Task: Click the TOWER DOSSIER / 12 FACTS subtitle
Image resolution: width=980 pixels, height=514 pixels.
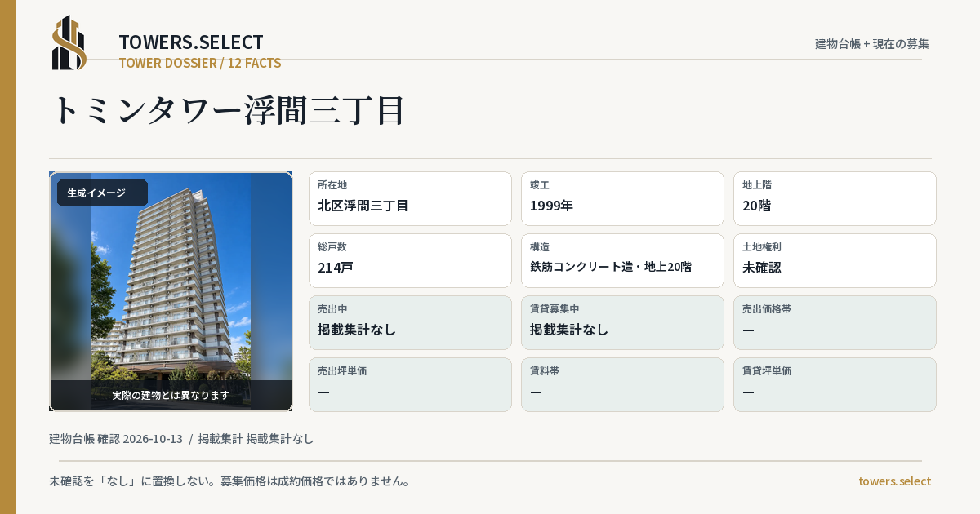Action: (x=200, y=63)
